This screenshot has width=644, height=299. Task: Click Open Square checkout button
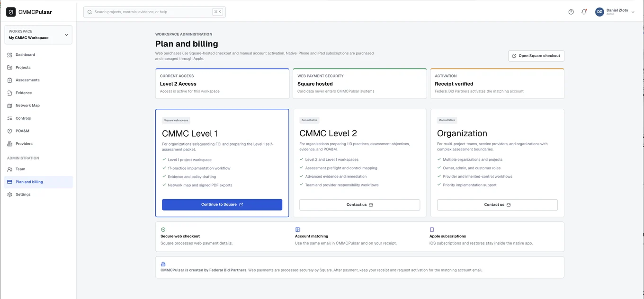[536, 56]
